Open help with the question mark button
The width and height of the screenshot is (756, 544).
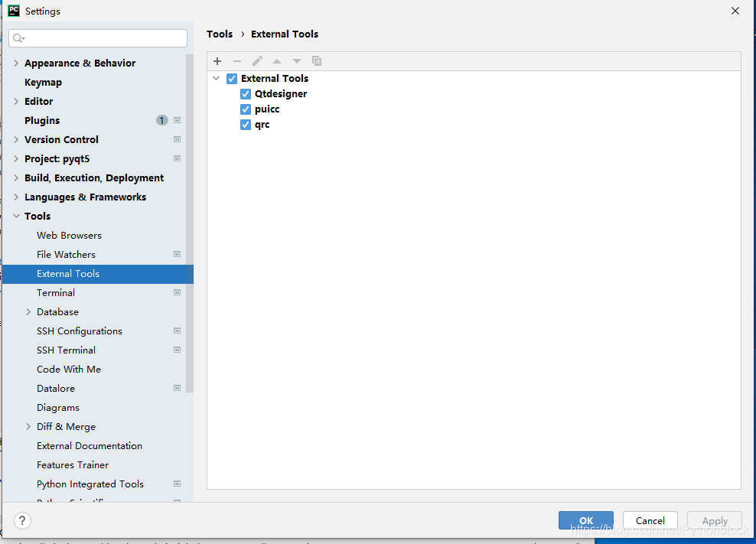[22, 520]
